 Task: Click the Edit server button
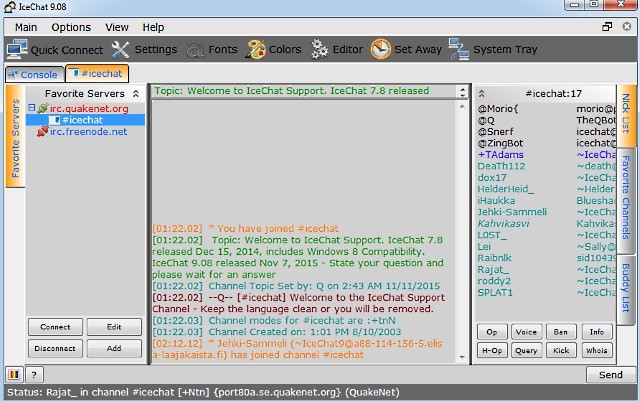(114, 327)
